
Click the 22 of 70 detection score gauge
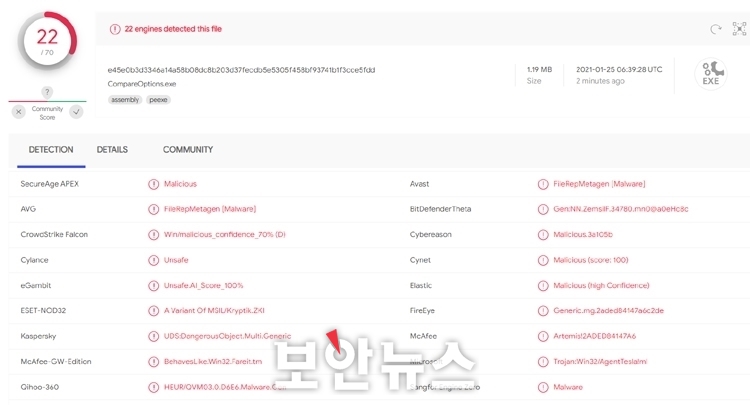47,41
